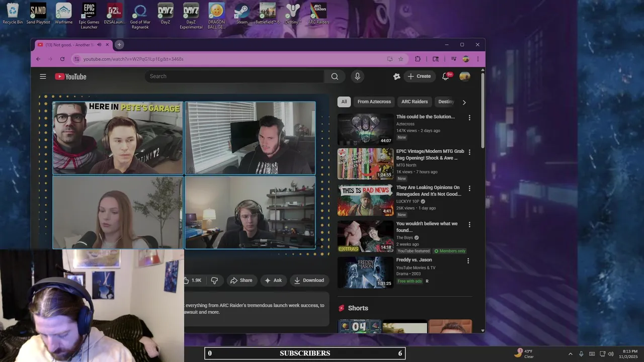Viewport: 644px width, 362px height.
Task: Open YouTube notifications bell
Action: [x=446, y=76]
